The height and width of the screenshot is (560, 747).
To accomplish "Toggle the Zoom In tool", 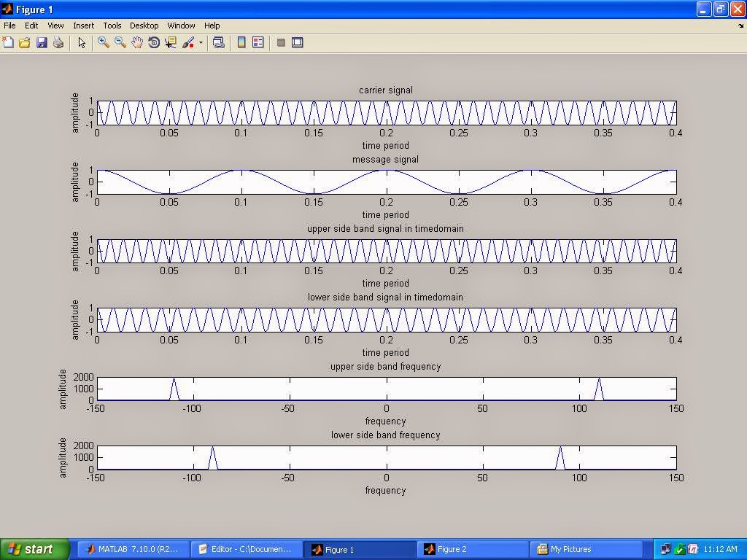I will click(x=104, y=42).
